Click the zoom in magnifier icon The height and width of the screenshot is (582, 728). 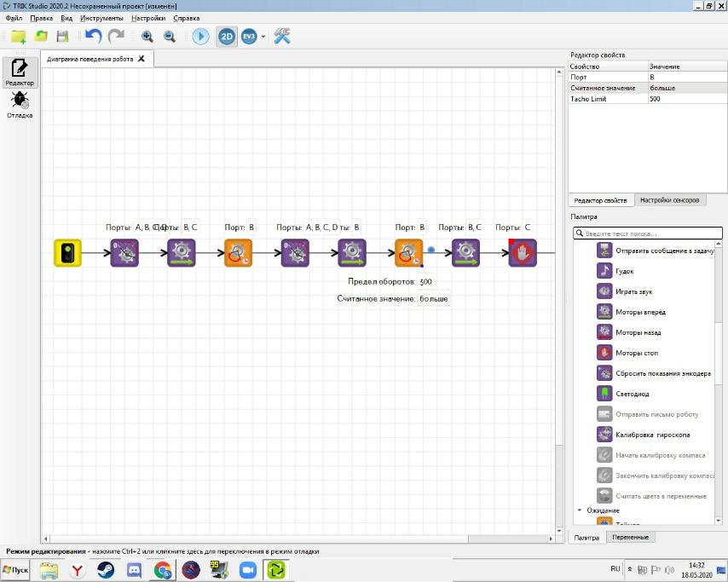tap(147, 36)
